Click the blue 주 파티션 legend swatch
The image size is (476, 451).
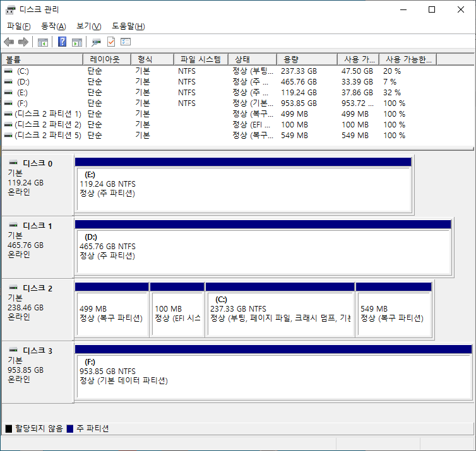70,428
